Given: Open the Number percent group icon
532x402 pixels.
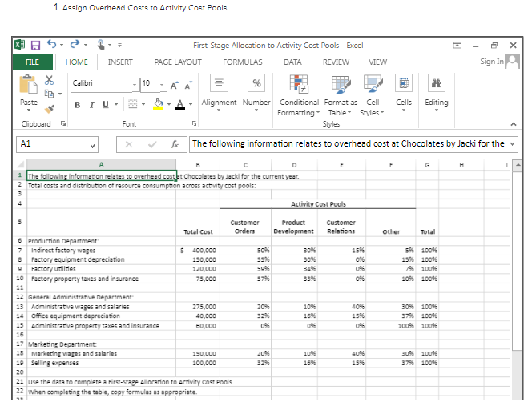Looking at the screenshot, I should (x=256, y=83).
